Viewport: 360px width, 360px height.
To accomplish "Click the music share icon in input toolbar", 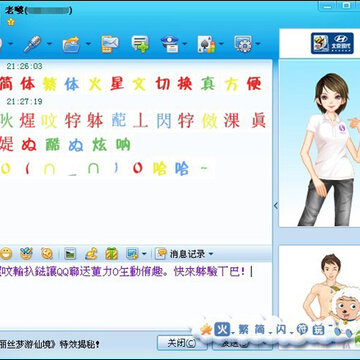I will (91, 254).
